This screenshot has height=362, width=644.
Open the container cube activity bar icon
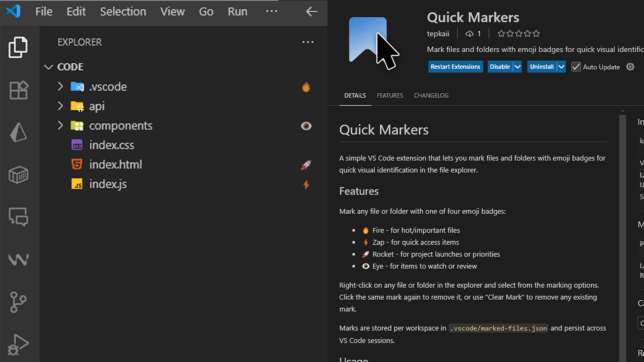(x=18, y=175)
